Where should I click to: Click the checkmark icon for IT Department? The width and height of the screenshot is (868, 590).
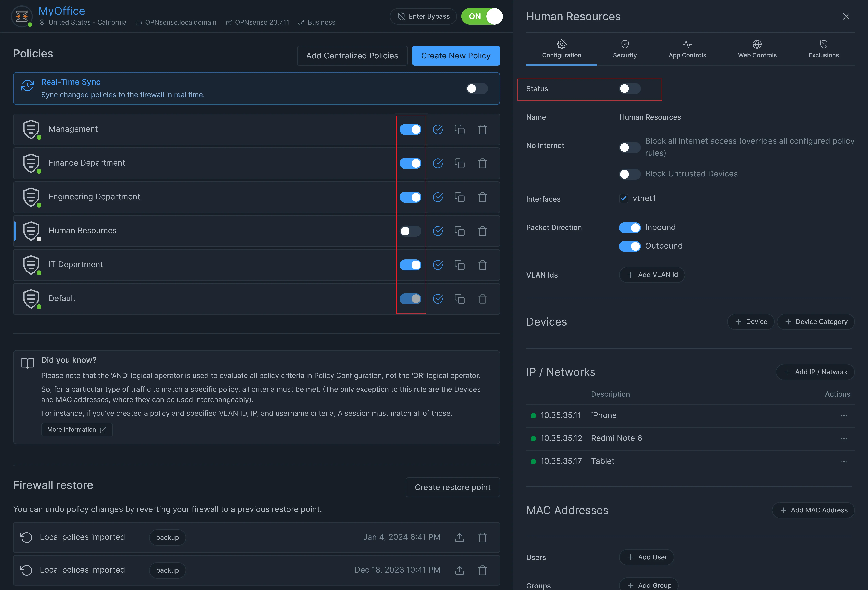click(x=438, y=265)
